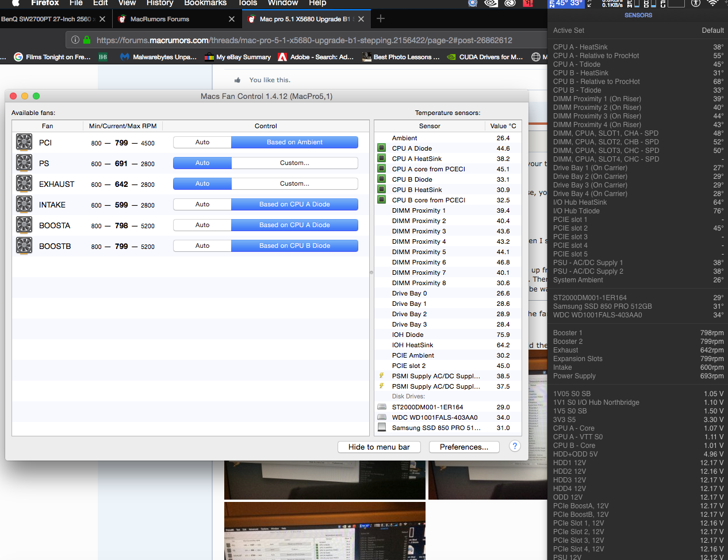Click the EXHAUST fan icon
Screen dimensions: 728x560
(x=24, y=183)
